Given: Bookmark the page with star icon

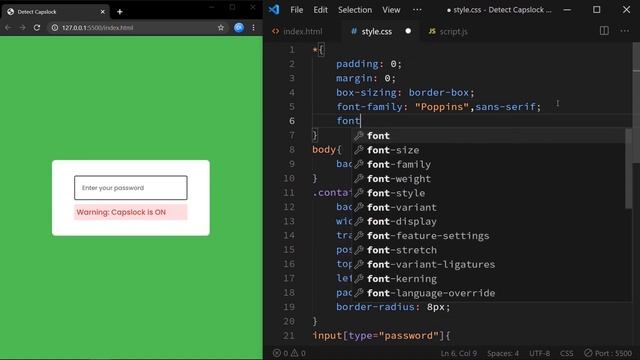Looking at the screenshot, I should [221, 27].
